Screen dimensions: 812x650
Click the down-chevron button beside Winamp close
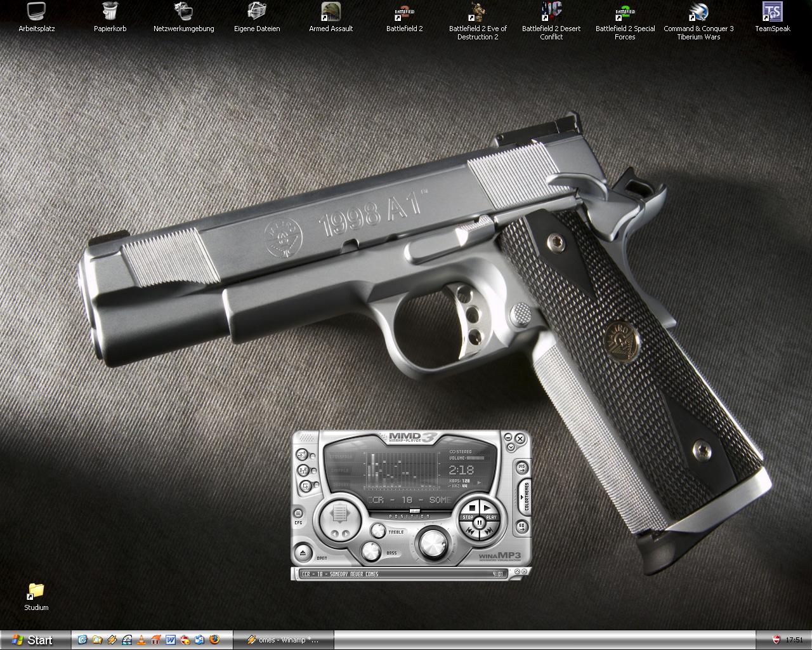pyautogui.click(x=511, y=446)
